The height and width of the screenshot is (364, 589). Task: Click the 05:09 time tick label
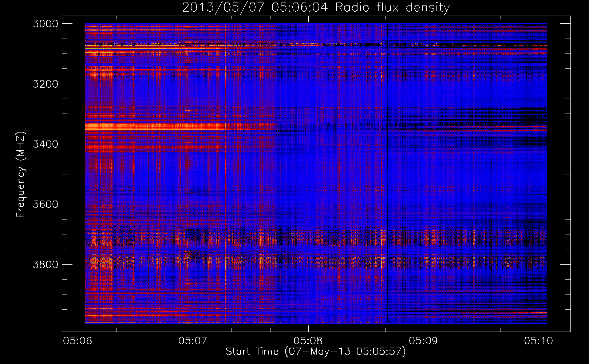tap(423, 341)
